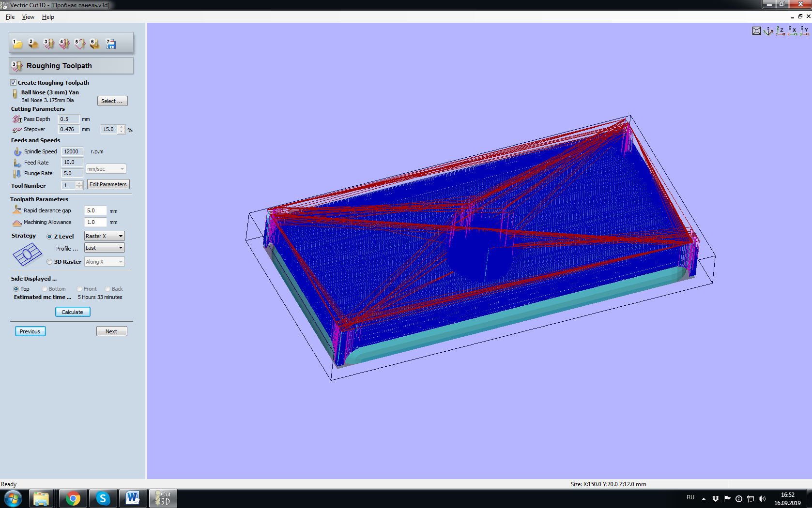812x508 pixels.
Task: Click the Roughing Toolpath header icon
Action: tap(17, 66)
